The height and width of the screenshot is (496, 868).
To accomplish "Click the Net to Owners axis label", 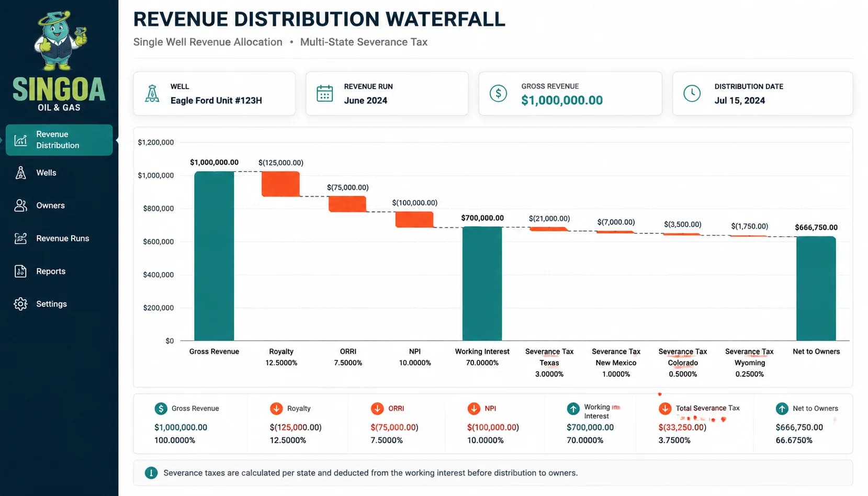I will (816, 352).
